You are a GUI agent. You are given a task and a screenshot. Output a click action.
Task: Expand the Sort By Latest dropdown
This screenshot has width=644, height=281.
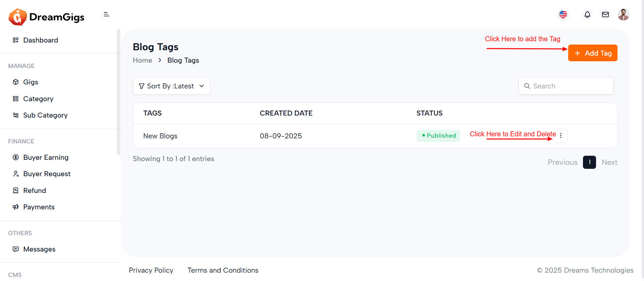(x=171, y=86)
